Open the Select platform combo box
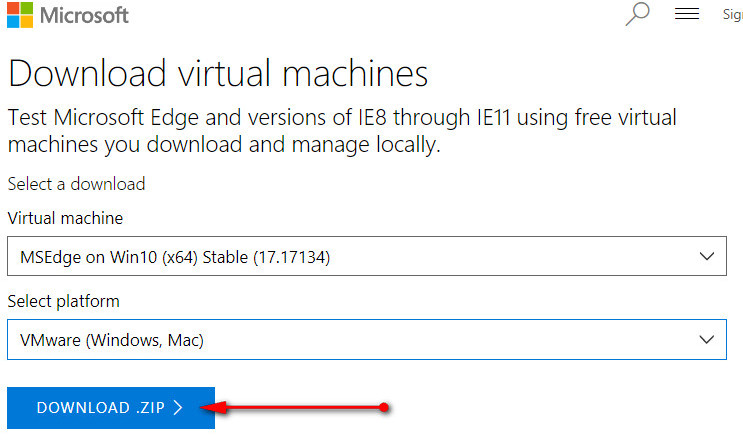743x443 pixels. [366, 340]
